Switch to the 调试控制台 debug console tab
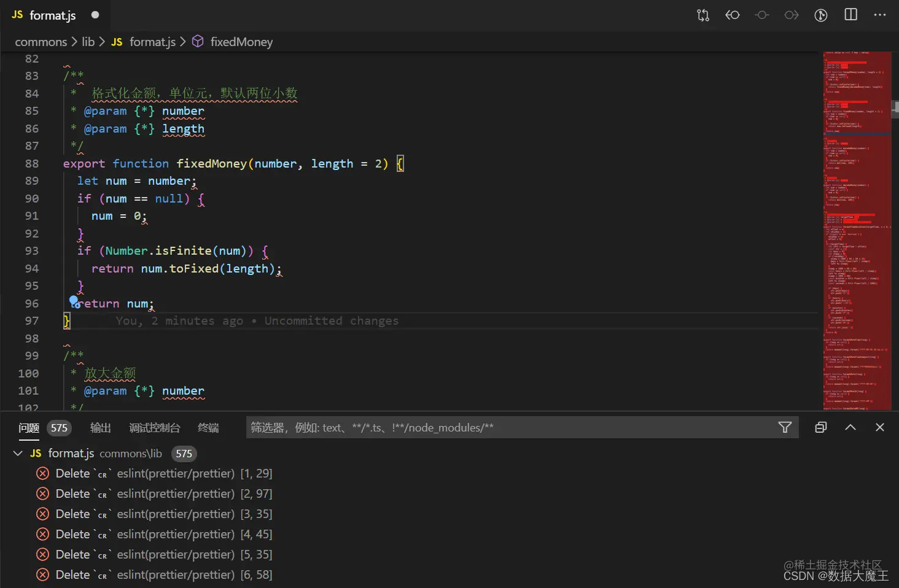The image size is (899, 588). click(x=155, y=428)
